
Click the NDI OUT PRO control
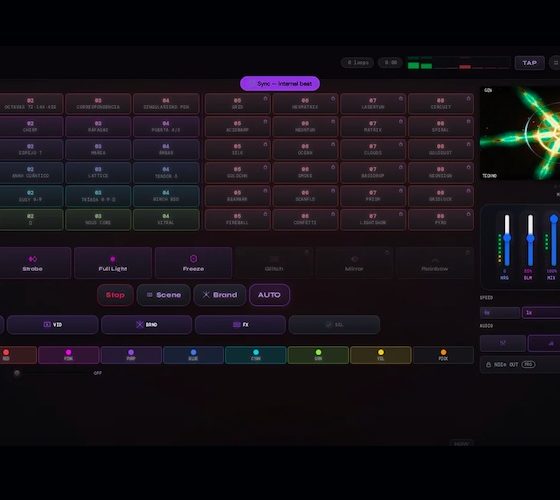(x=520, y=365)
